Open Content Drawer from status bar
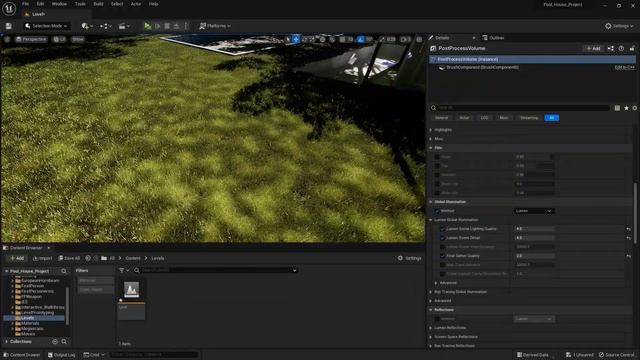 tap(22, 355)
